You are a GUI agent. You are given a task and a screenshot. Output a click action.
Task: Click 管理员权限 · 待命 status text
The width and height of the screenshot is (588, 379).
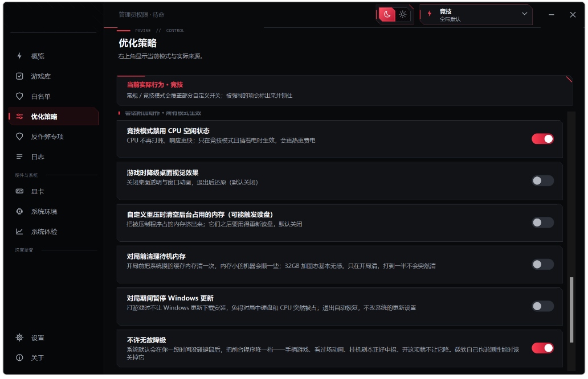142,15
